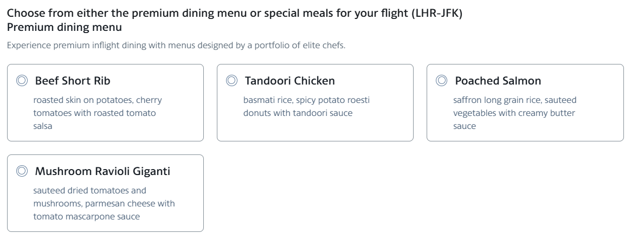644x233 pixels.
Task: Click the word sauce in Poached Salmon card
Action: click(x=465, y=126)
